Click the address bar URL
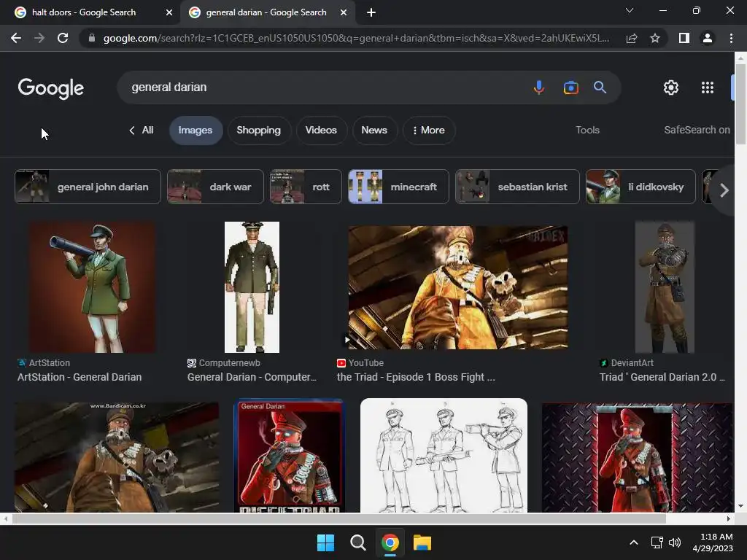Screen dimensions: 747x560 [x=356, y=38]
